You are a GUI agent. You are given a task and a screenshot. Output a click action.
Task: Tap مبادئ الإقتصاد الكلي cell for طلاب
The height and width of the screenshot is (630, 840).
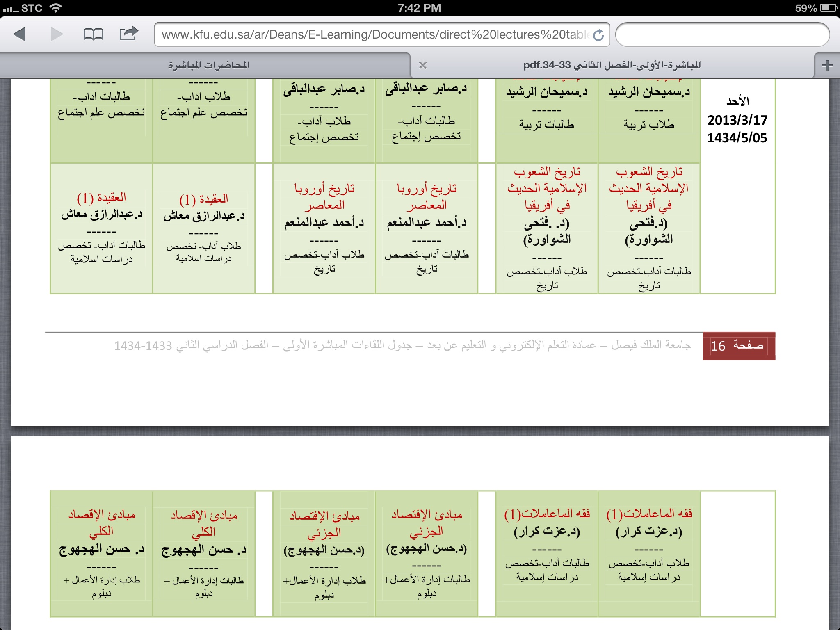pyautogui.click(x=101, y=554)
